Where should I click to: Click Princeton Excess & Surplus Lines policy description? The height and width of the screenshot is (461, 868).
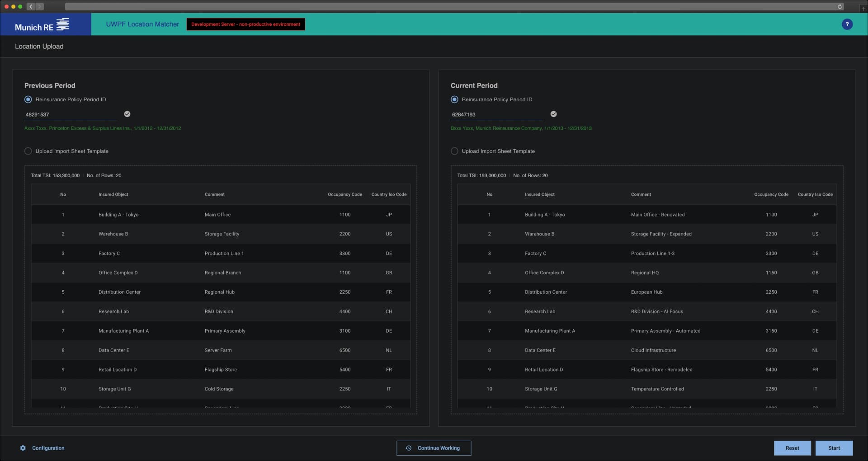103,128
